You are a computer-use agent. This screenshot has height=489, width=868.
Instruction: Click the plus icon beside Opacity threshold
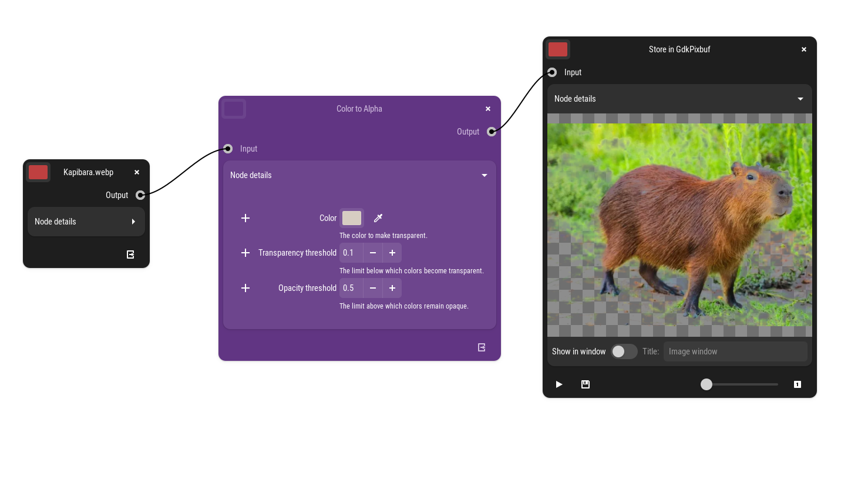245,288
